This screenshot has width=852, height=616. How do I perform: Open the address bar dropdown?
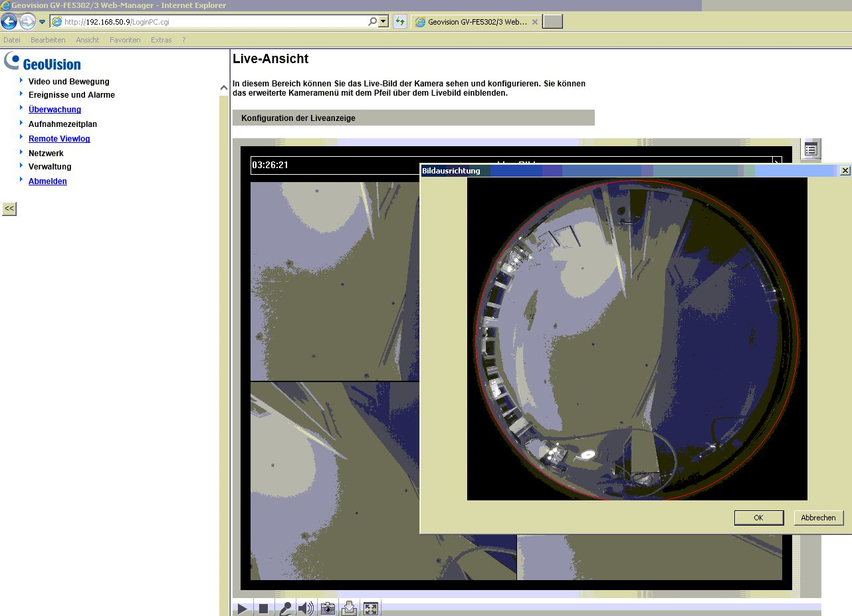tap(383, 22)
